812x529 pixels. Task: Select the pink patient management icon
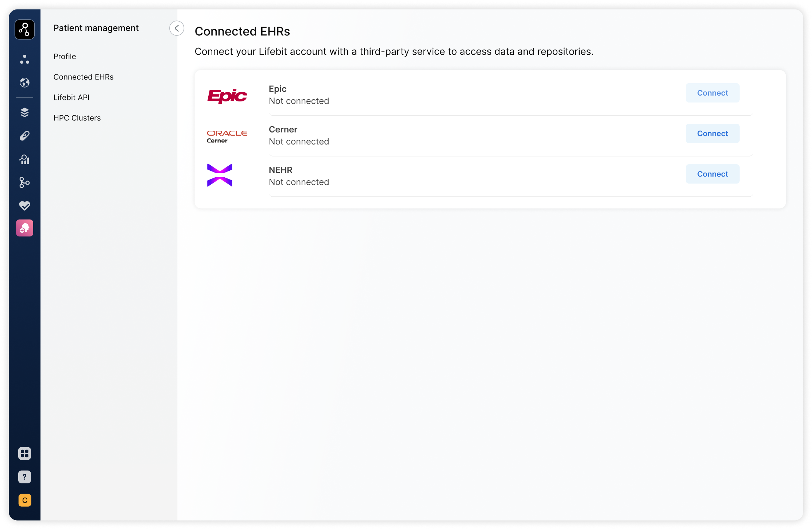(x=24, y=228)
